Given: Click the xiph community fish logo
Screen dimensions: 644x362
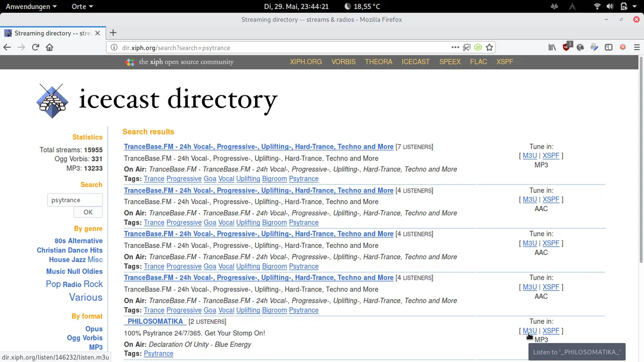Looking at the screenshot, I should coord(130,62).
